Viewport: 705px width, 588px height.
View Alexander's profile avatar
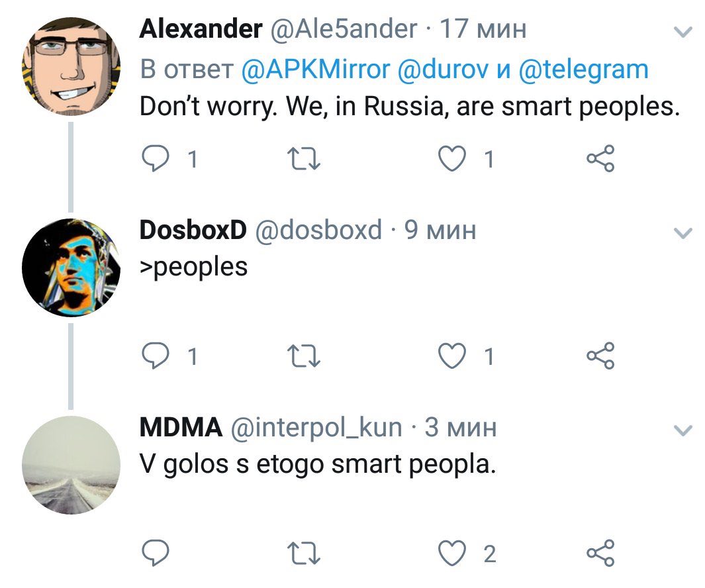(71, 65)
